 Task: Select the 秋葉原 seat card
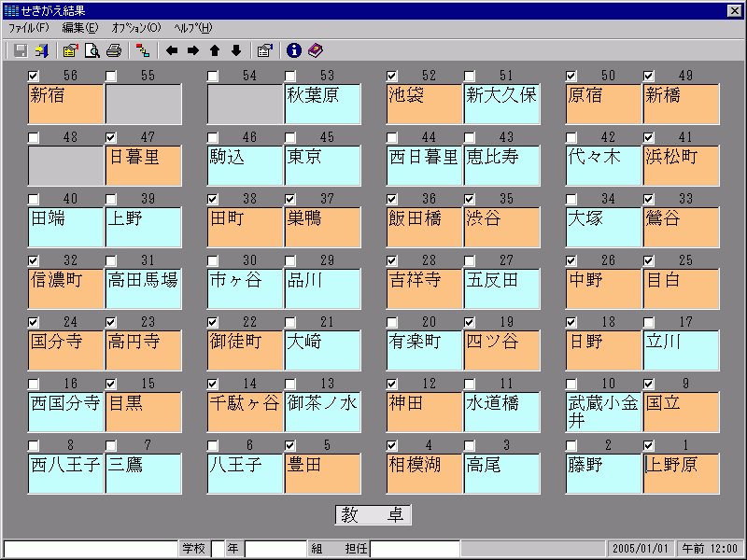(322, 104)
